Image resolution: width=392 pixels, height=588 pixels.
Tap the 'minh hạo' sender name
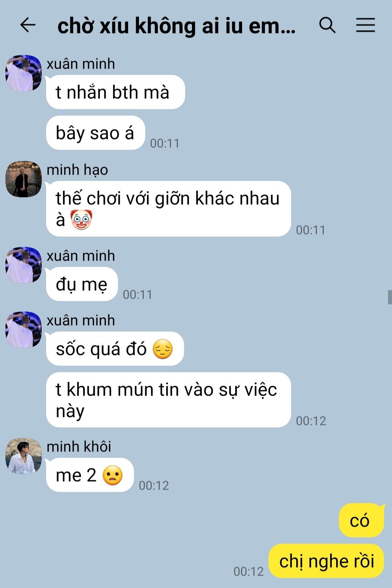77,170
